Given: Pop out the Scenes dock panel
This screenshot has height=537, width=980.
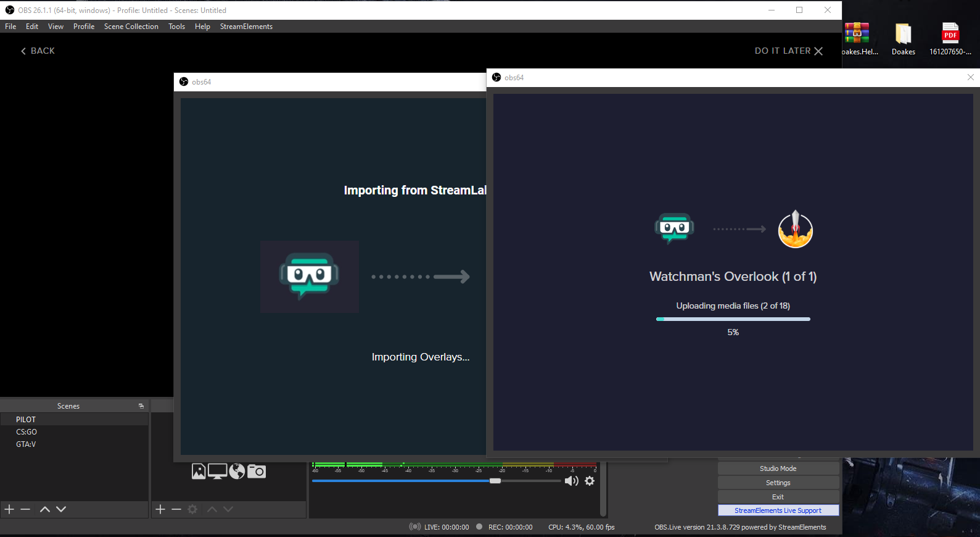Looking at the screenshot, I should (x=141, y=406).
